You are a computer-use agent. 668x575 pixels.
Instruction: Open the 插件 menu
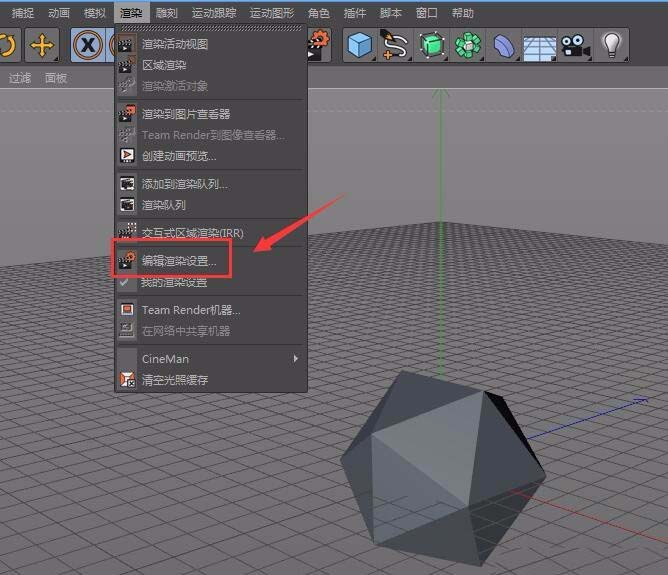pyautogui.click(x=355, y=13)
